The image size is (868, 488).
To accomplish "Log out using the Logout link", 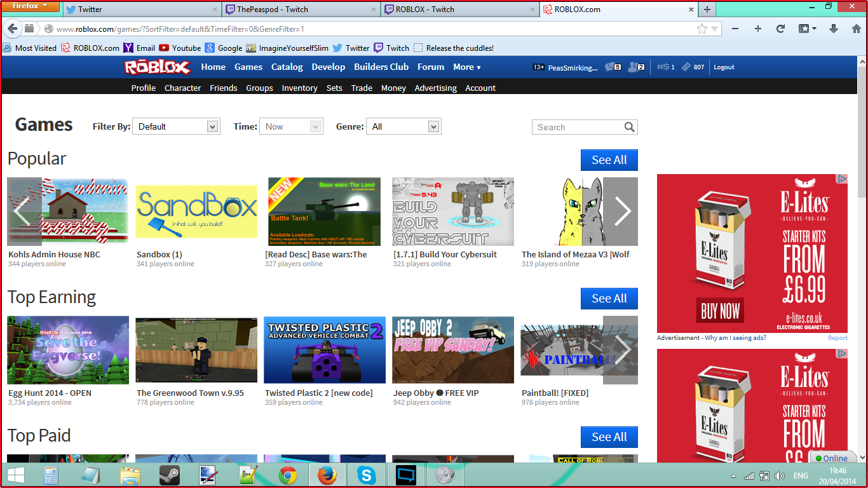I will [724, 67].
